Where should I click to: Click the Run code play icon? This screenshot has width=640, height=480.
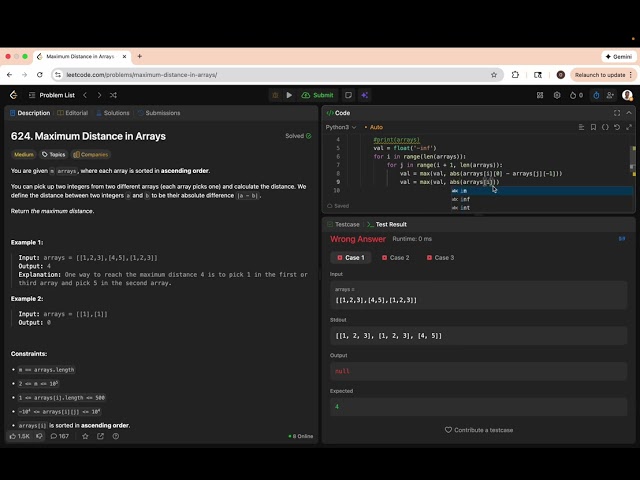(x=289, y=95)
